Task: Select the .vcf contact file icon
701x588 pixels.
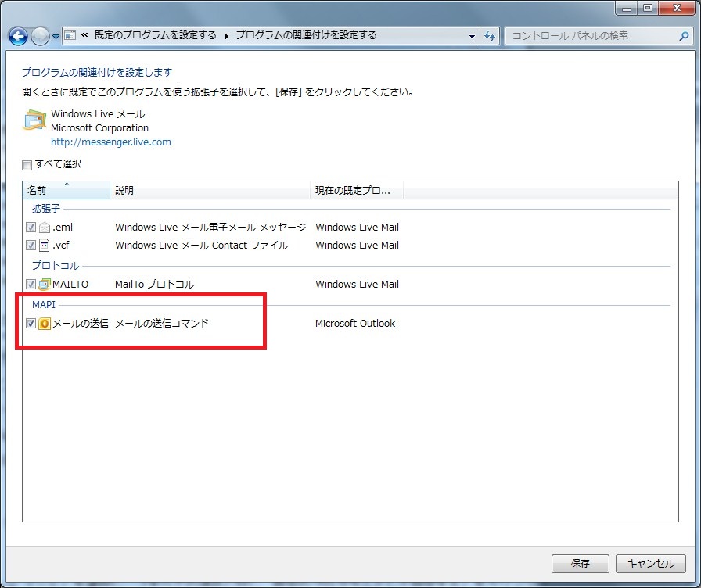Action: click(x=45, y=246)
